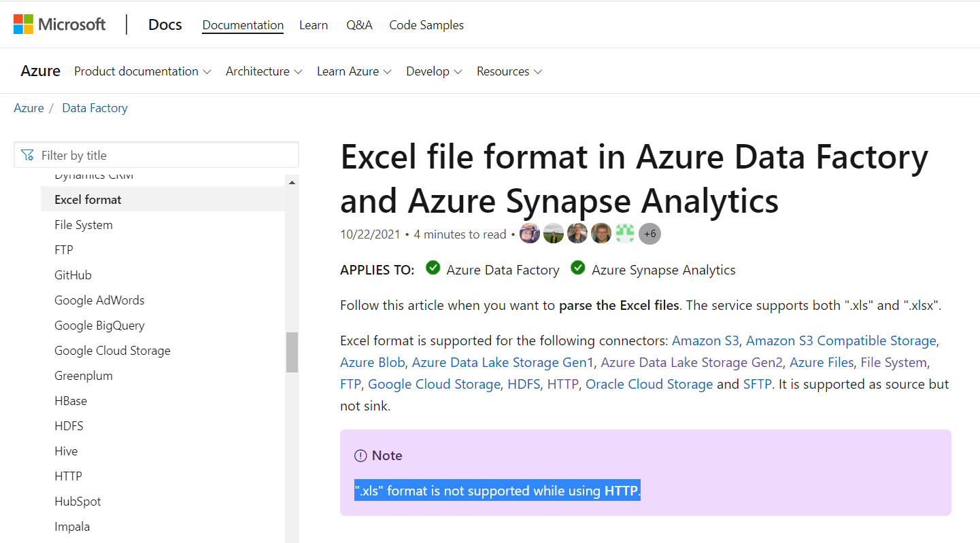Click the Microsoft logo icon
The width and height of the screenshot is (980, 543).
point(24,24)
